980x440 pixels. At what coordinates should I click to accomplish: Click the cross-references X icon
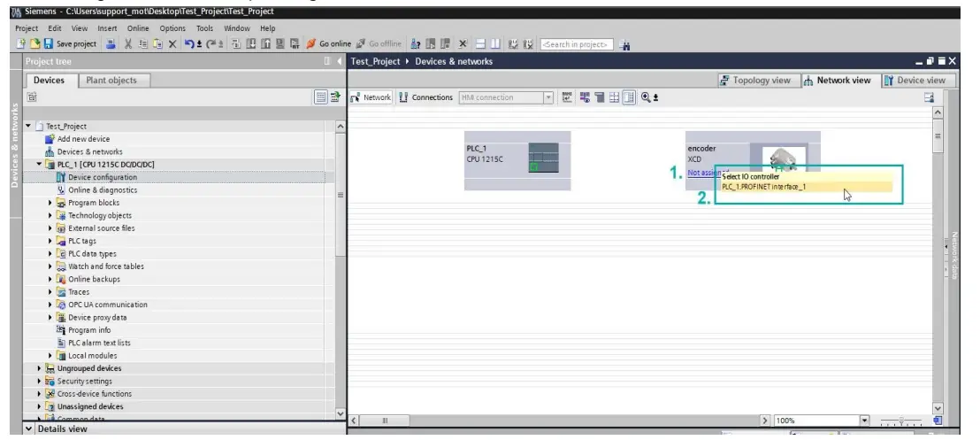point(463,43)
